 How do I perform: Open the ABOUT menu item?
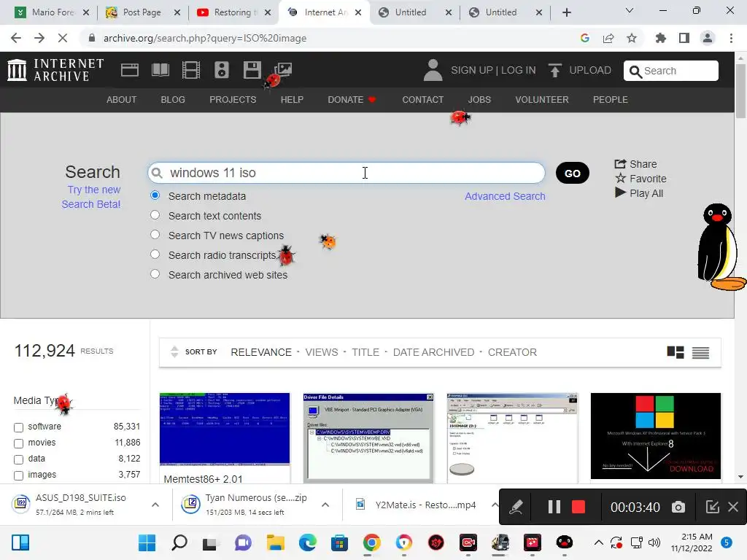122,99
